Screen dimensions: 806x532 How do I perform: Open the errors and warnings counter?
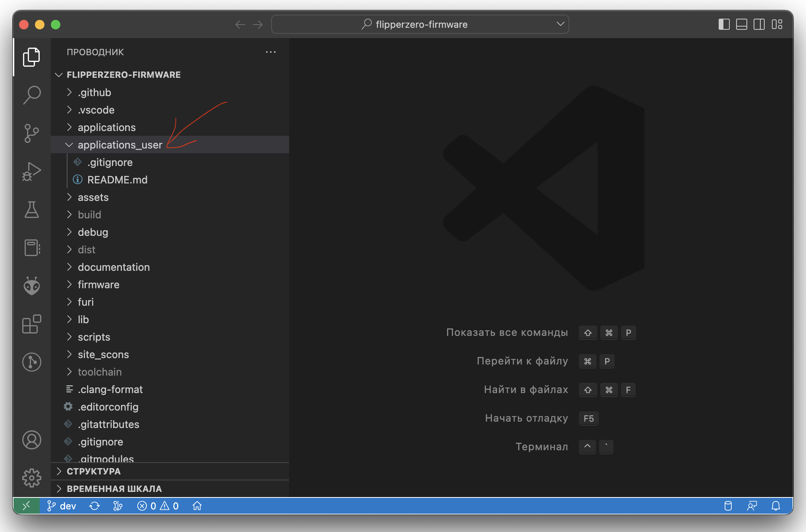(x=158, y=506)
